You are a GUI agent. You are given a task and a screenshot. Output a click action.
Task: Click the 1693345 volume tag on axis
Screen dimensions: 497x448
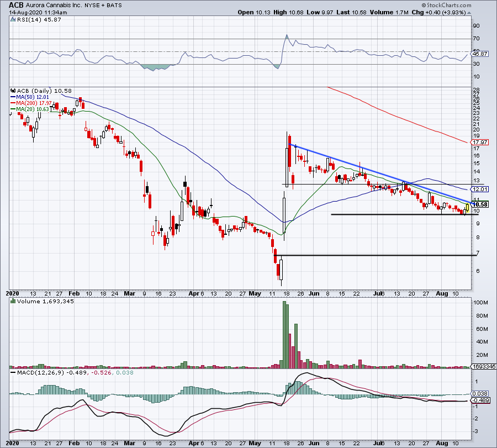click(484, 366)
